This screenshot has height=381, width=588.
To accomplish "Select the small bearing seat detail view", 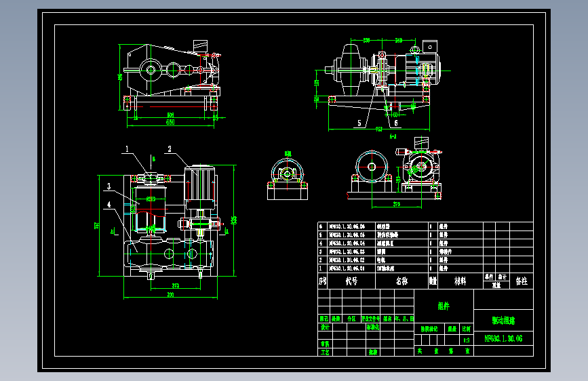I will click(x=288, y=179).
